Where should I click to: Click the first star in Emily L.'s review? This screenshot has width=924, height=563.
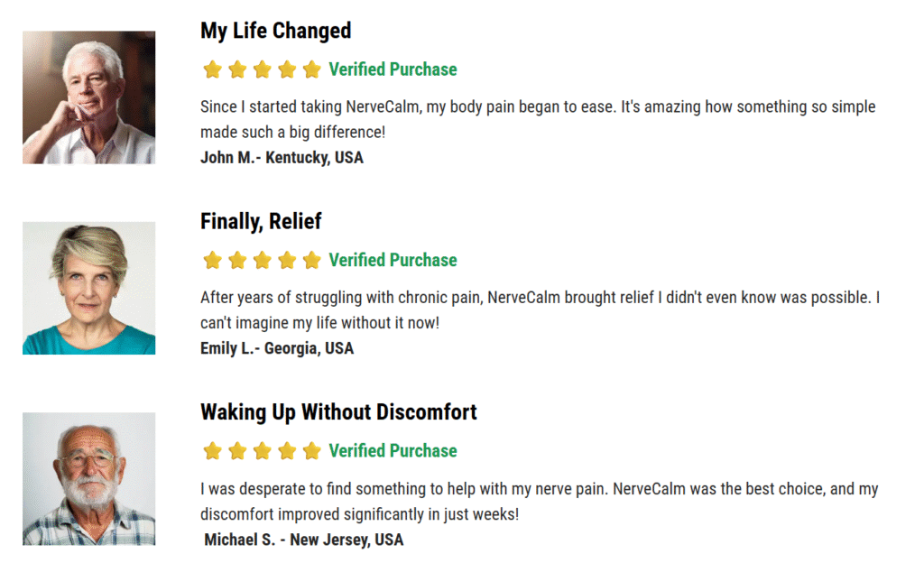point(212,260)
